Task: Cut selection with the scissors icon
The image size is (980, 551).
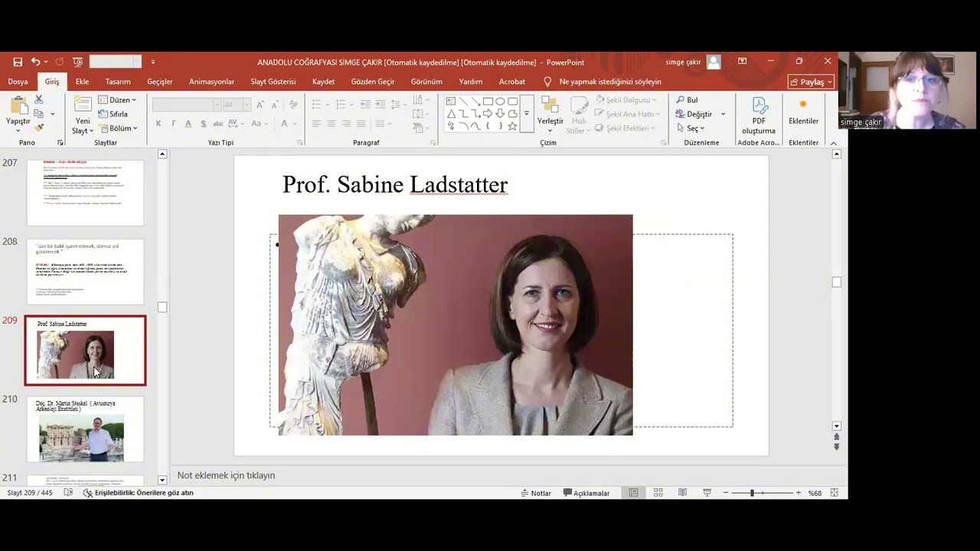Action: pyautogui.click(x=39, y=100)
